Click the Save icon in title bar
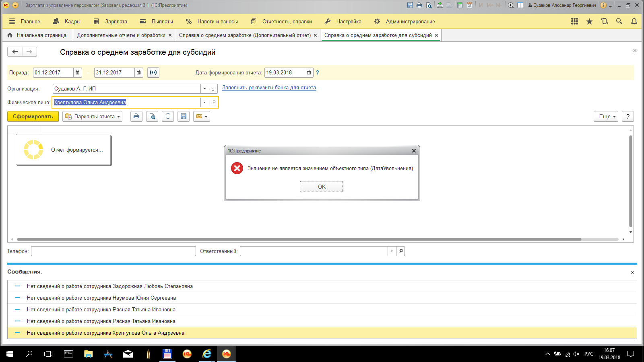Screen dimensions: 644x362 pos(410,5)
